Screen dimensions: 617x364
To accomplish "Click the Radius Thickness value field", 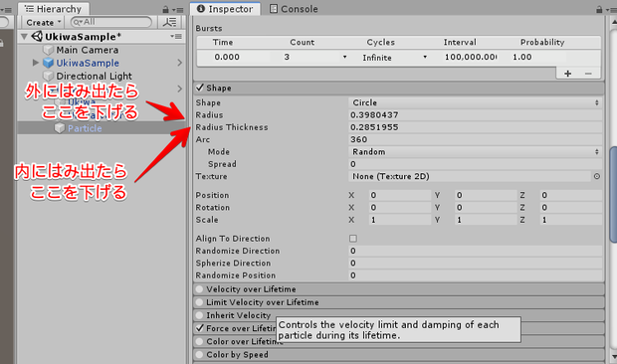I will point(475,127).
